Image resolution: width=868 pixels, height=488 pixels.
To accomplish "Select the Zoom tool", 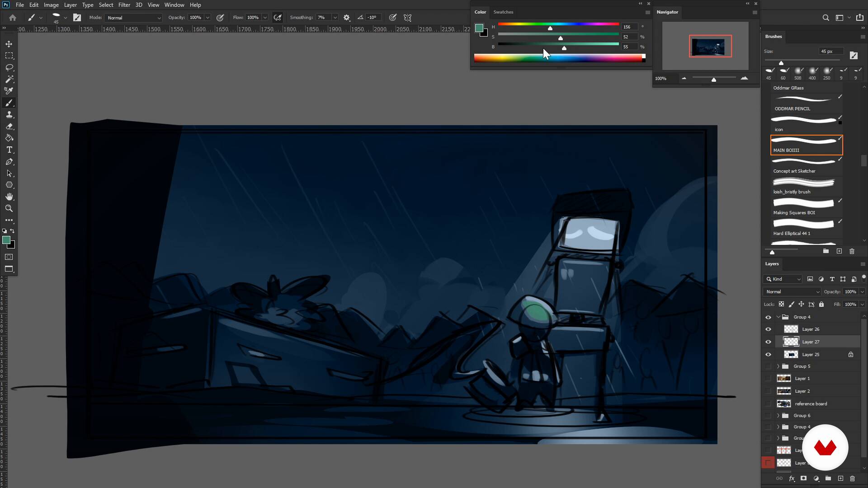I will click(9, 208).
